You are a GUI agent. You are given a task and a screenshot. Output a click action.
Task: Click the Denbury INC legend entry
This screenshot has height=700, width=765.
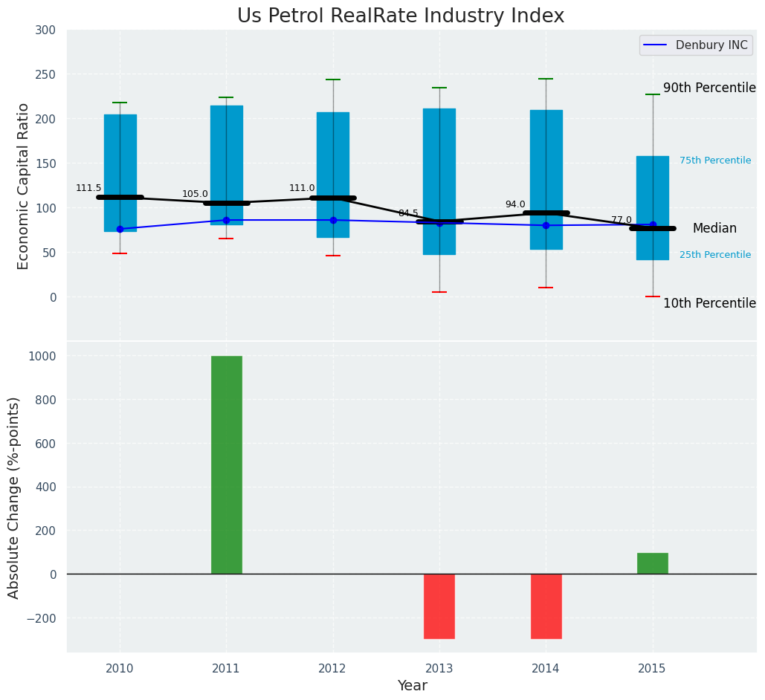(x=711, y=45)
